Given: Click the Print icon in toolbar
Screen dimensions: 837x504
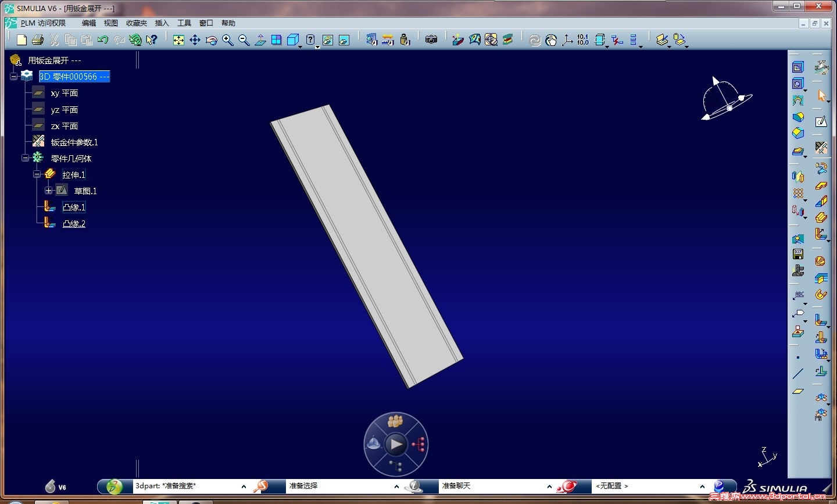Looking at the screenshot, I should click(x=38, y=40).
